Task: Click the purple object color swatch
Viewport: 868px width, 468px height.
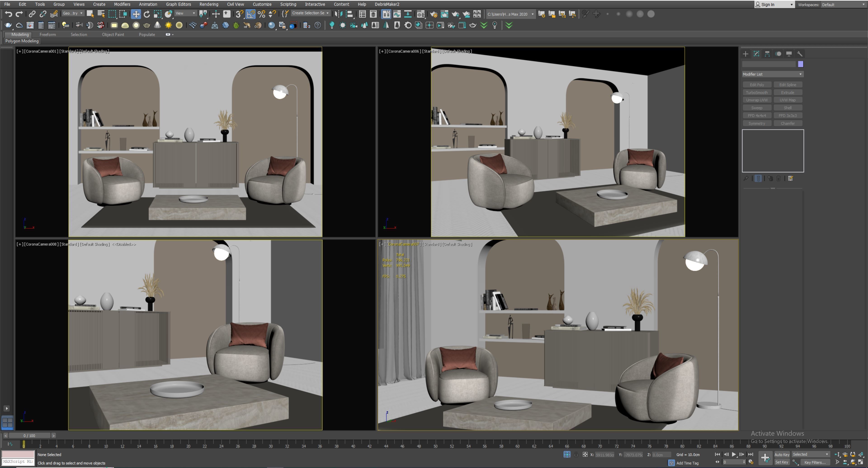Action: pyautogui.click(x=801, y=64)
